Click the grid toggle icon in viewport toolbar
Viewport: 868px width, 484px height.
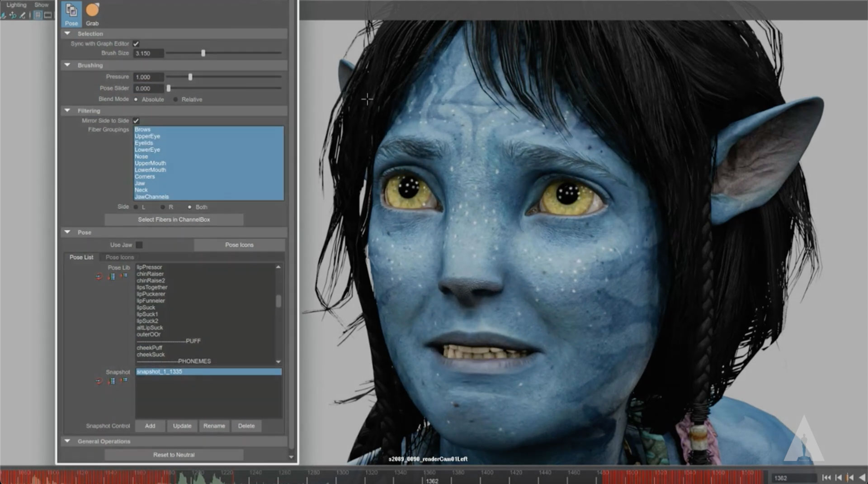(38, 15)
